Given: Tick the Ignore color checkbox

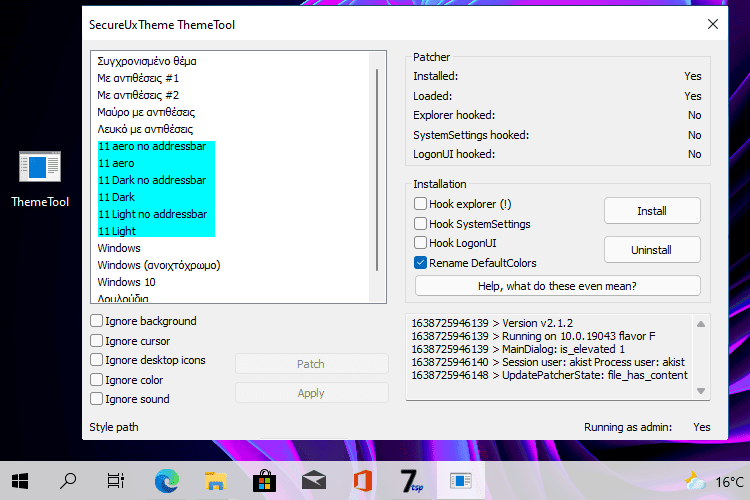Looking at the screenshot, I should (x=96, y=380).
